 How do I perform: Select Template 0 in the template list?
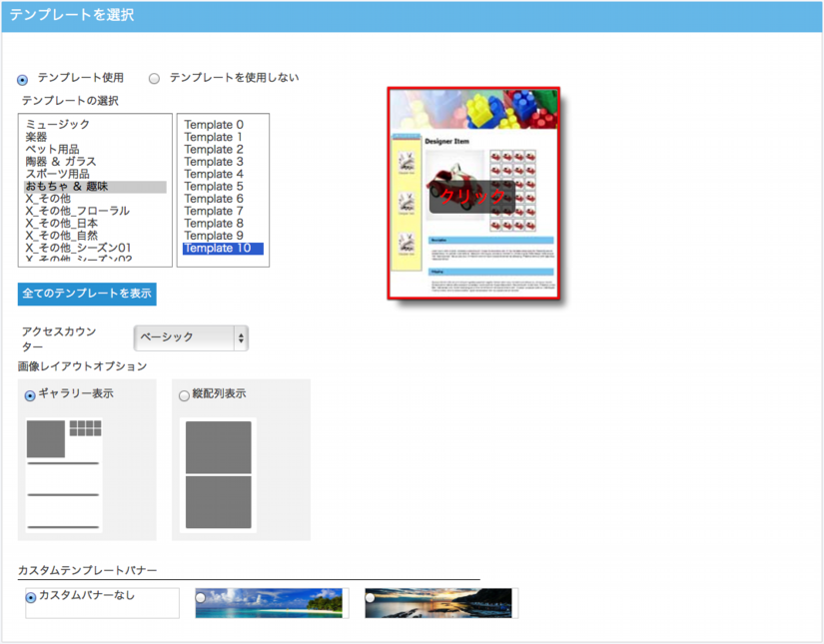click(214, 125)
